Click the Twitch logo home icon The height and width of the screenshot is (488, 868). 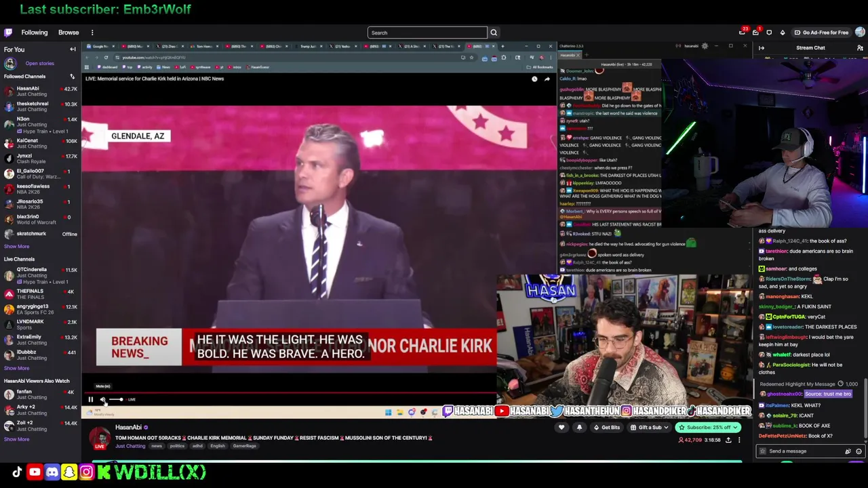click(8, 33)
